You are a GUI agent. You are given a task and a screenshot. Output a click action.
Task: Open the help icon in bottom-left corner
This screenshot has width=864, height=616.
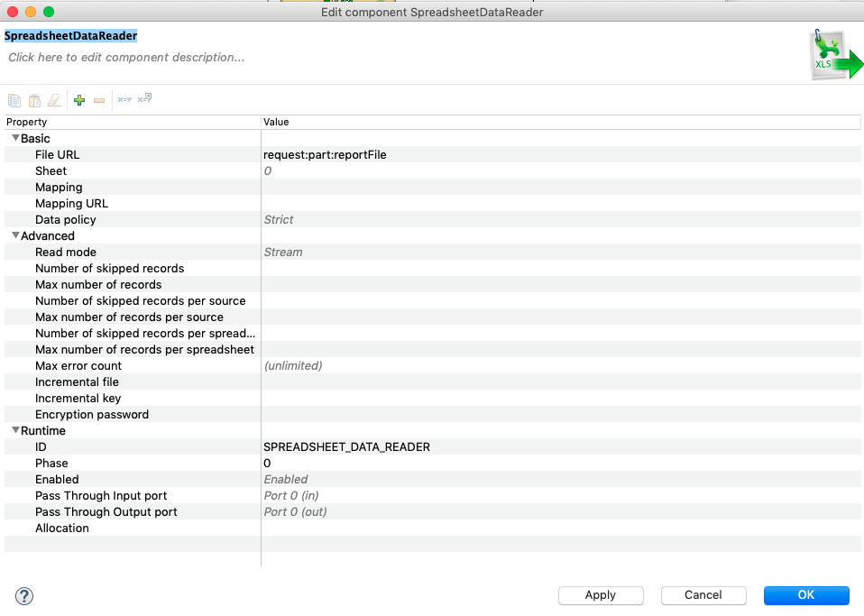click(23, 596)
